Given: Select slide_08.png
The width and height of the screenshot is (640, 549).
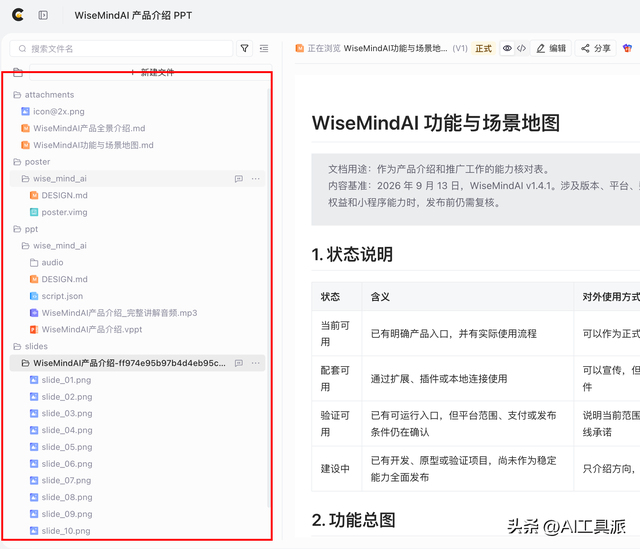Looking at the screenshot, I should pyautogui.click(x=67, y=497).
